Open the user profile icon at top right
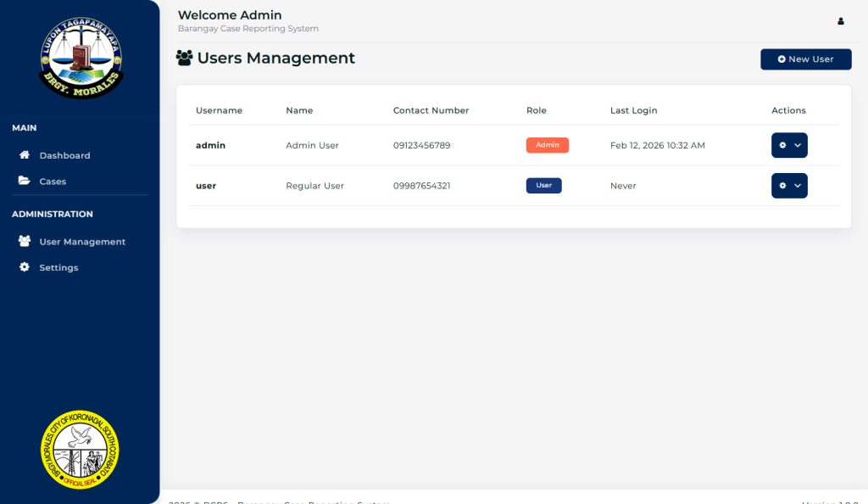Screen dimensions: 868x504 click(840, 21)
